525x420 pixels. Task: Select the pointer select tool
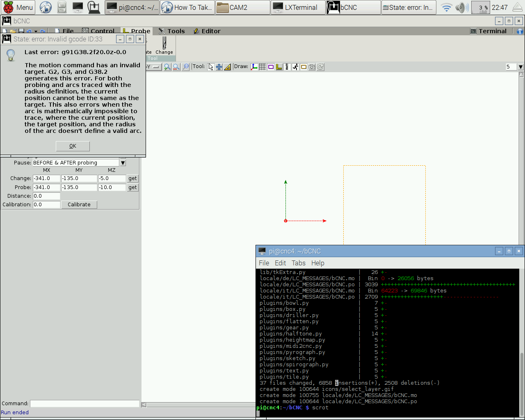click(x=211, y=67)
